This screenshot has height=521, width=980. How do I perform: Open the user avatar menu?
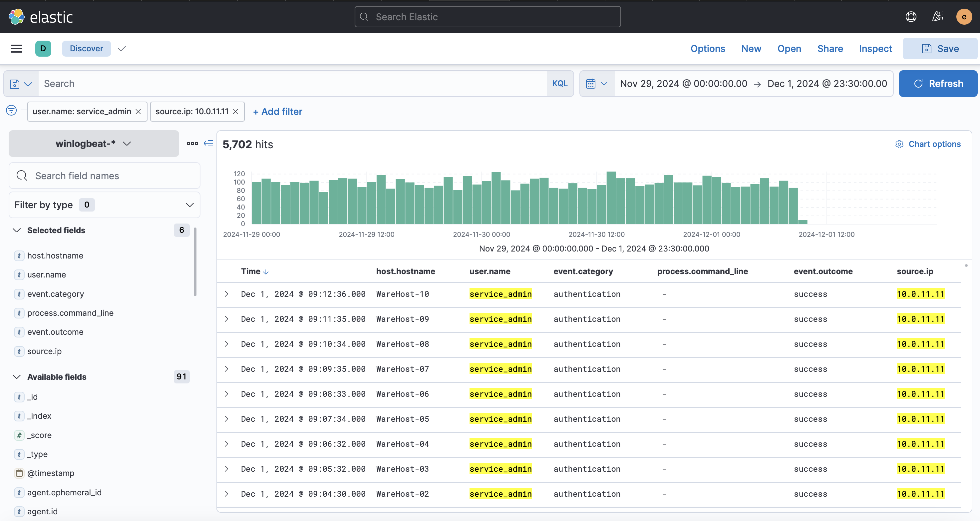tap(964, 17)
